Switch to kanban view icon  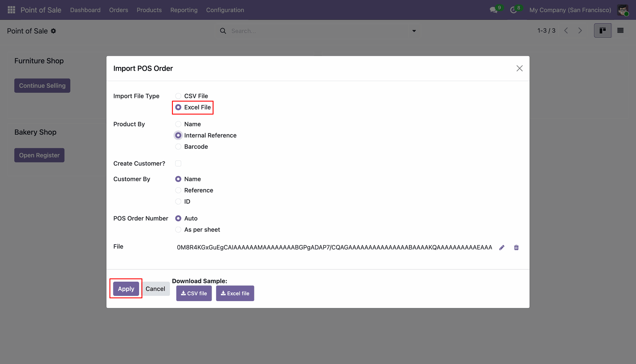click(x=603, y=30)
